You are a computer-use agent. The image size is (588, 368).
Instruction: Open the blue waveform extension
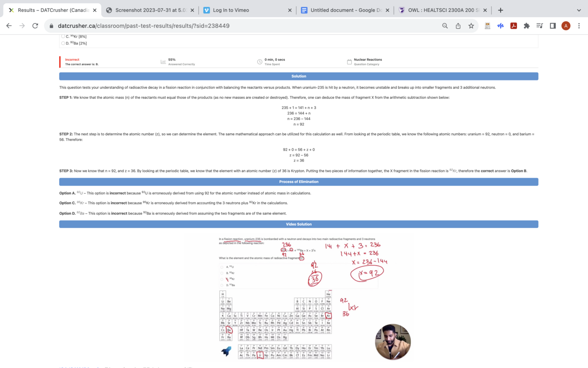pyautogui.click(x=500, y=26)
